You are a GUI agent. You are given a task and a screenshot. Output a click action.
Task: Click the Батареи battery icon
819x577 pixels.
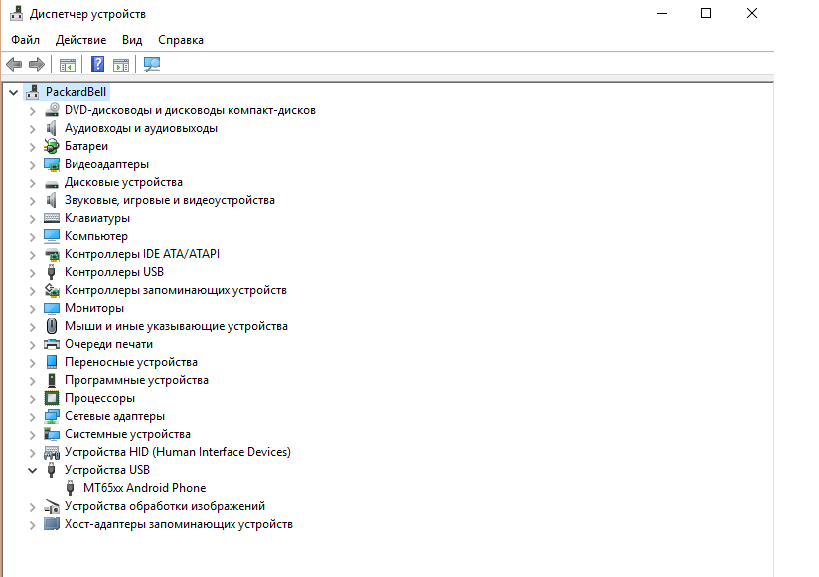(52, 146)
